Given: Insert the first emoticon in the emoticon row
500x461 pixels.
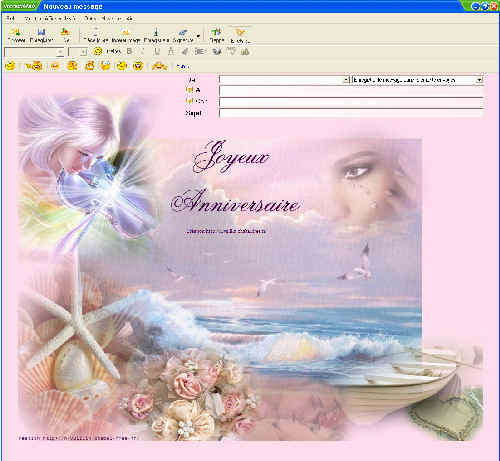Looking at the screenshot, I should [11, 66].
